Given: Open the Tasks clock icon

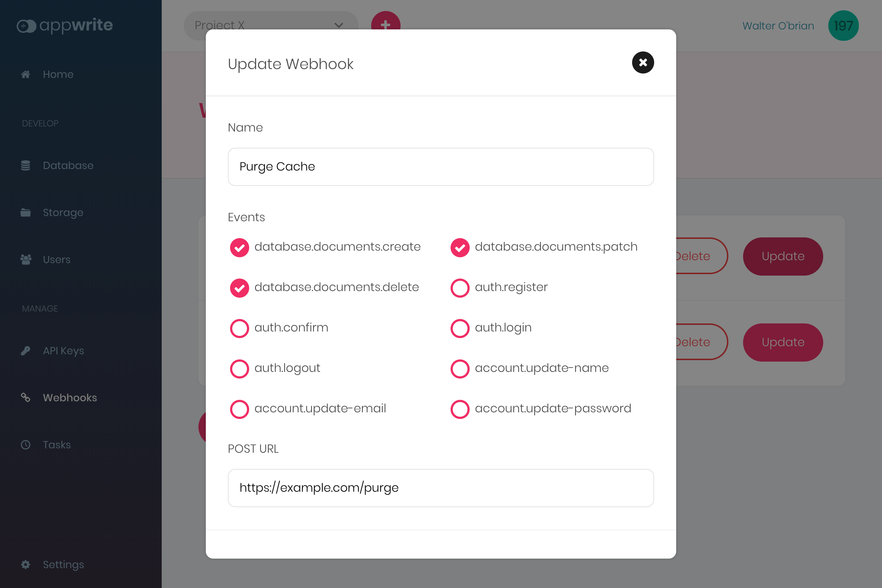Looking at the screenshot, I should point(25,445).
